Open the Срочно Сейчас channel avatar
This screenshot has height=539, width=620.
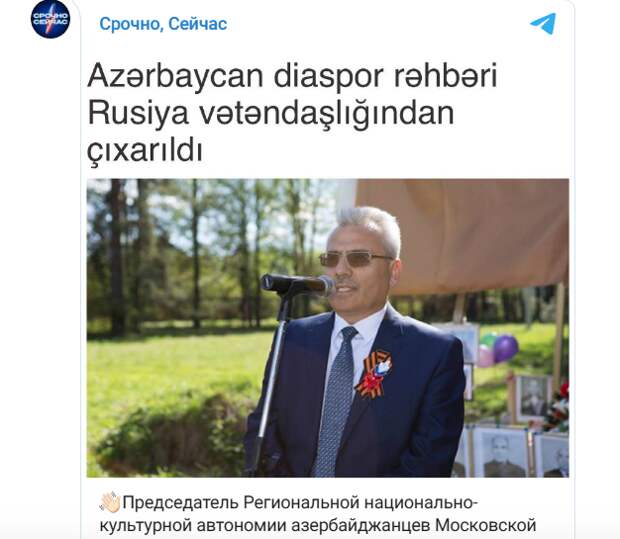pyautogui.click(x=50, y=19)
